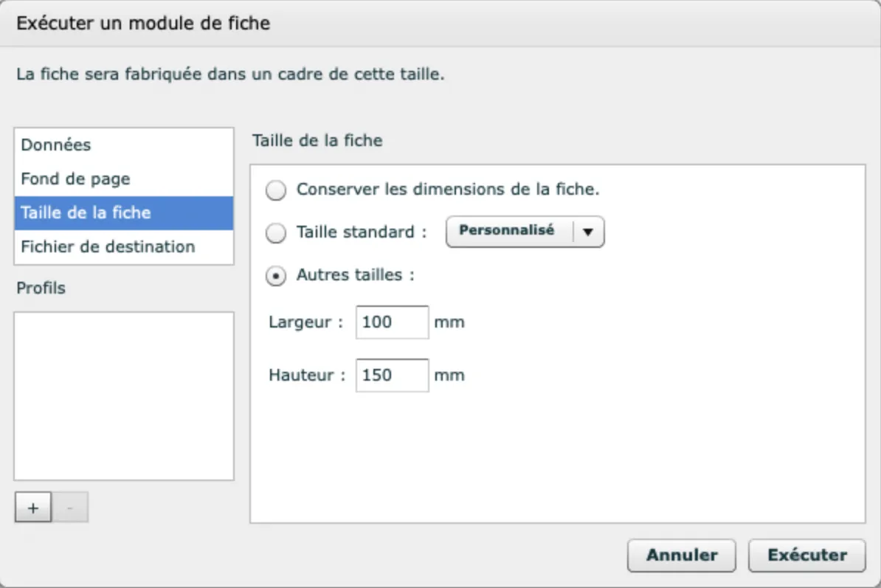Focus the Largeur width input field
This screenshot has height=588, width=881.
pos(392,322)
